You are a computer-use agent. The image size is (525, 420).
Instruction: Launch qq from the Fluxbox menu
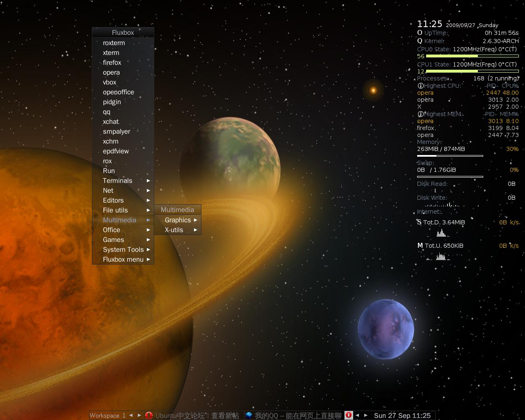coord(123,112)
